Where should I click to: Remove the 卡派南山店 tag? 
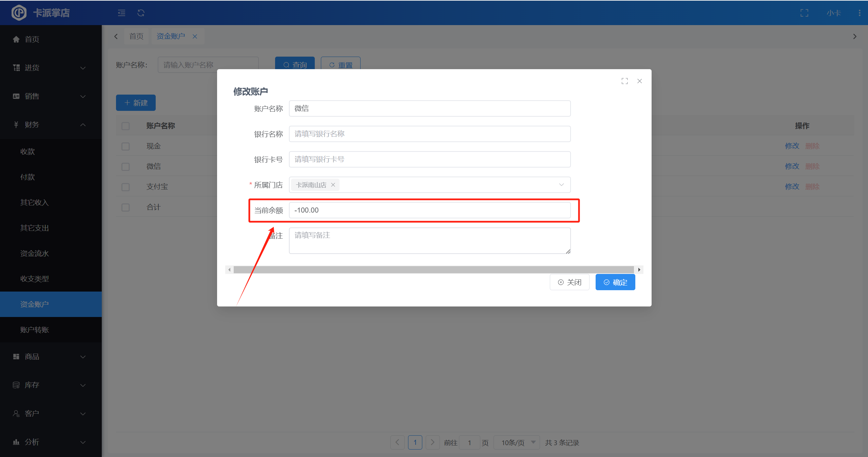(333, 185)
